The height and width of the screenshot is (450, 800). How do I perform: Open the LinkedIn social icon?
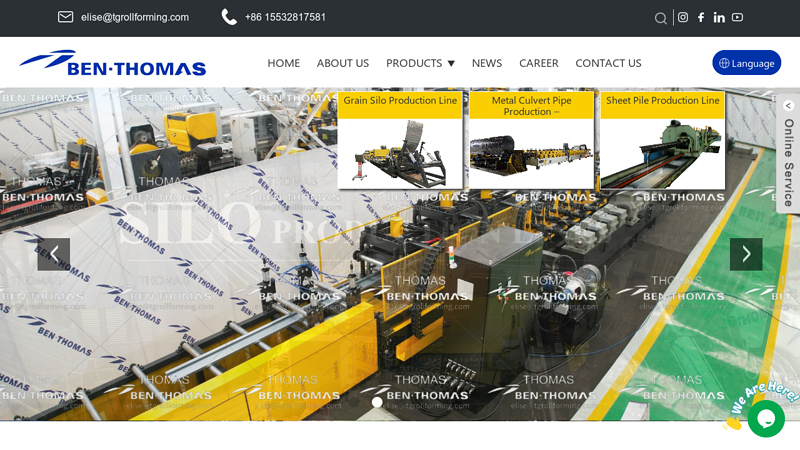pyautogui.click(x=719, y=17)
